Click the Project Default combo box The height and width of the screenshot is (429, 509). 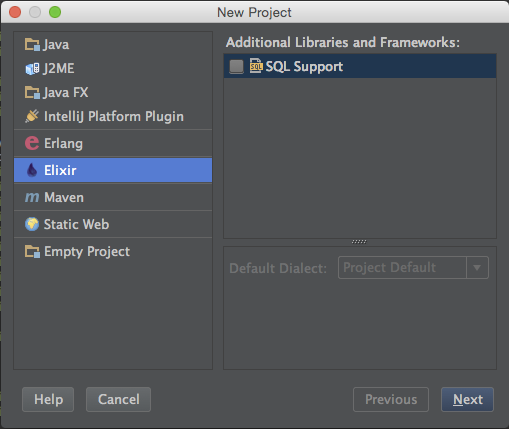tap(413, 267)
